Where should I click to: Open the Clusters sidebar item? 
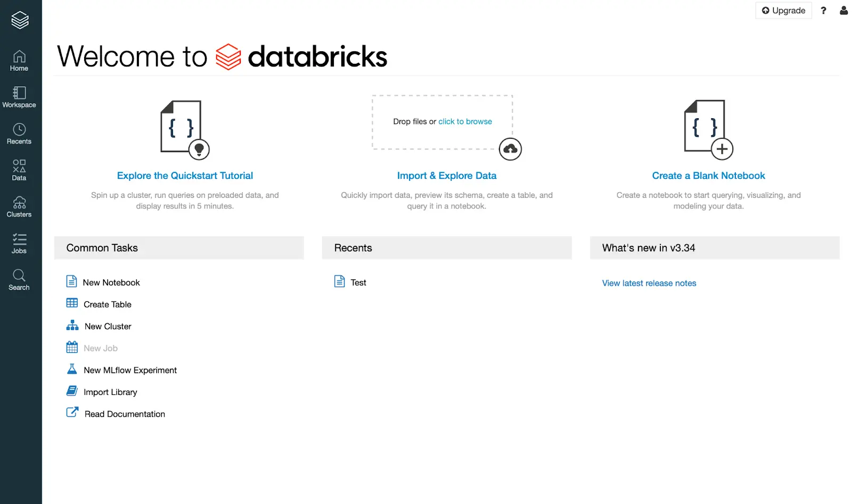click(19, 207)
